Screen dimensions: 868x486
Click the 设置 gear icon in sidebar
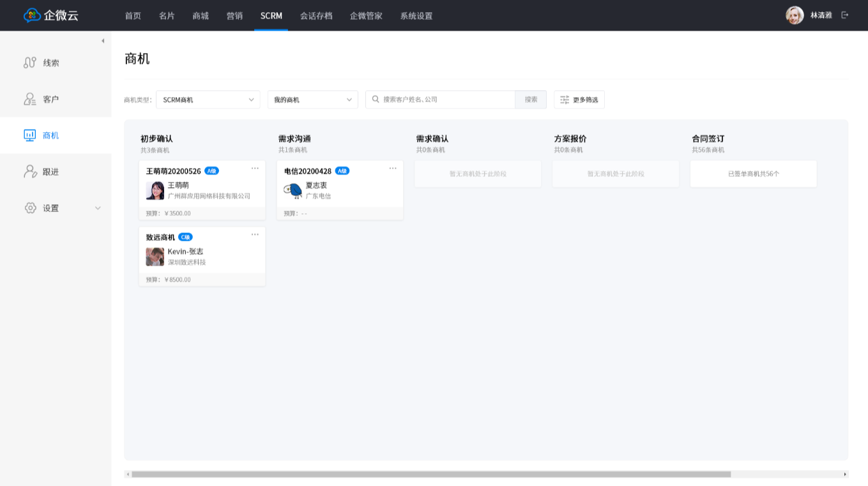pos(30,208)
